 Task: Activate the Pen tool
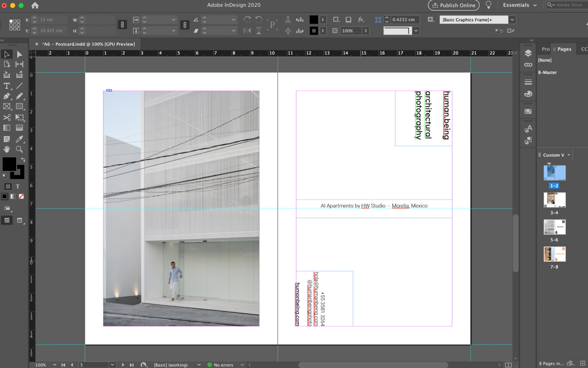tap(7, 96)
